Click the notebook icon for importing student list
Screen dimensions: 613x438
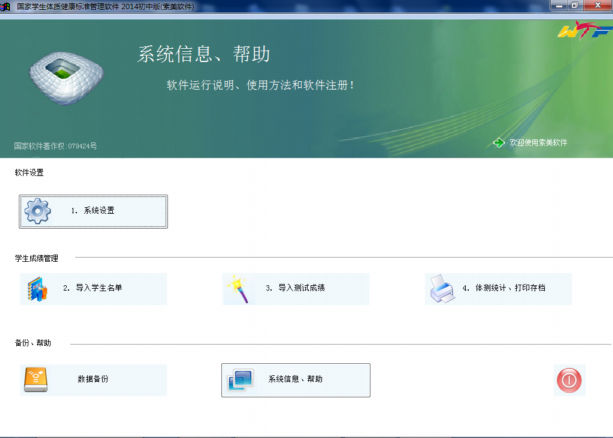pos(37,289)
